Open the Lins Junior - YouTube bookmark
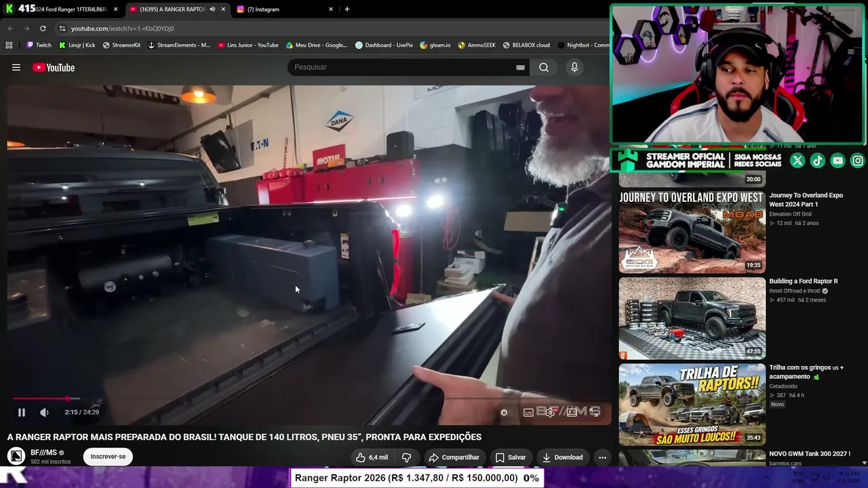The height and width of the screenshot is (488, 868). (x=248, y=45)
